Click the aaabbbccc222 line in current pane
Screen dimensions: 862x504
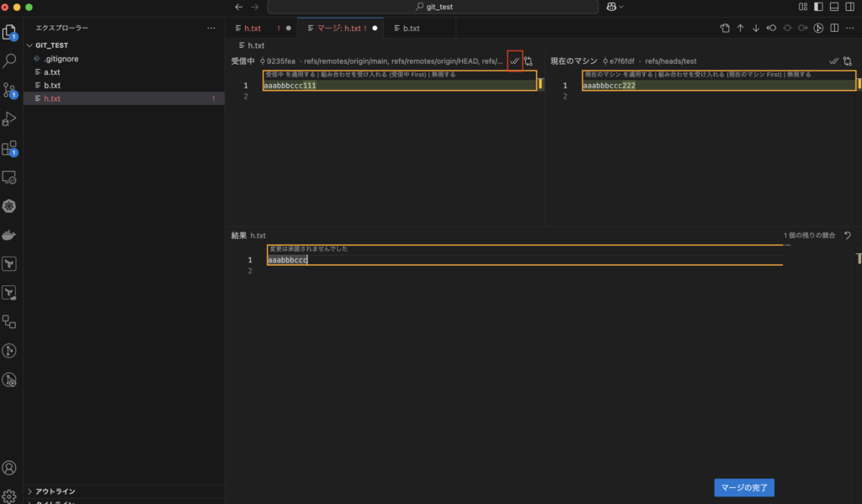point(609,85)
